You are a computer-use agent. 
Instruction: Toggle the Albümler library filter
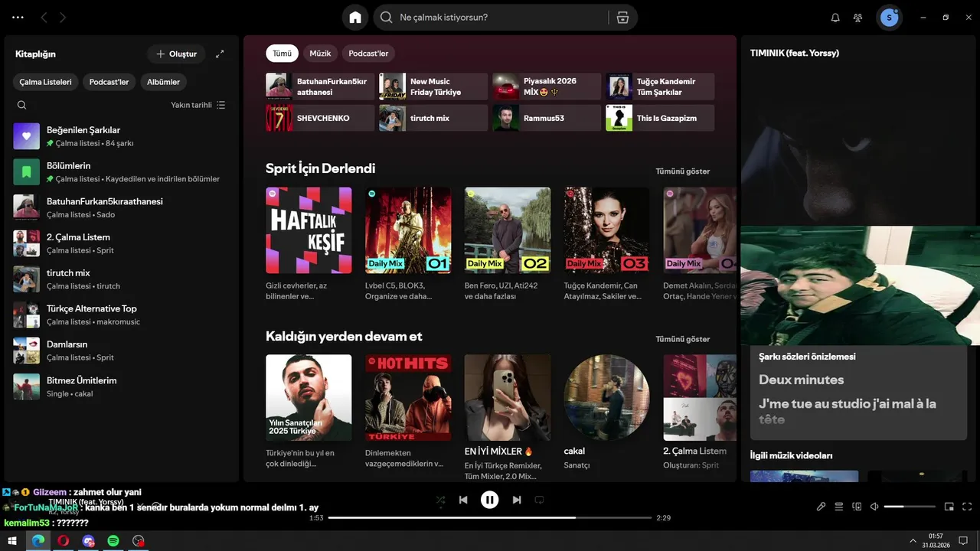(x=164, y=82)
